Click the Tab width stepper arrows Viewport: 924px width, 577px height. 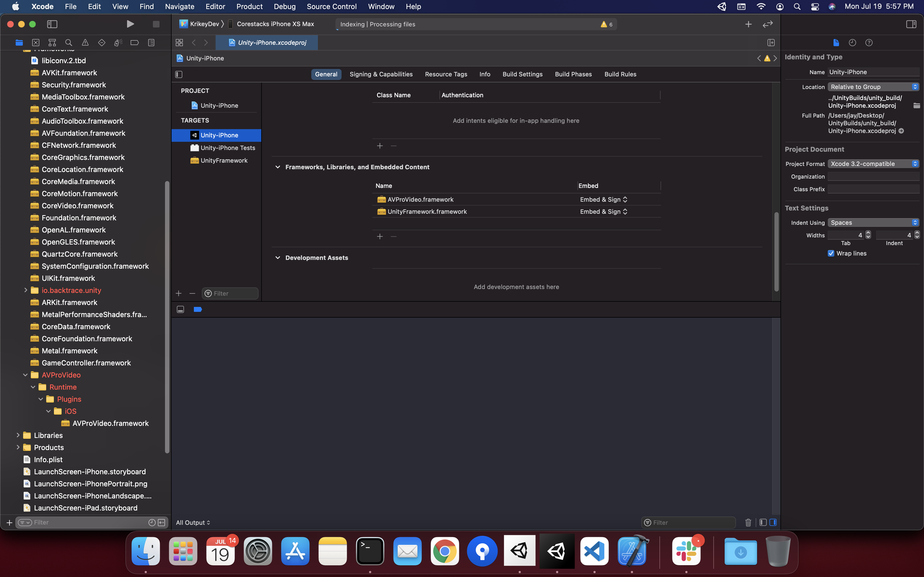pyautogui.click(x=868, y=235)
